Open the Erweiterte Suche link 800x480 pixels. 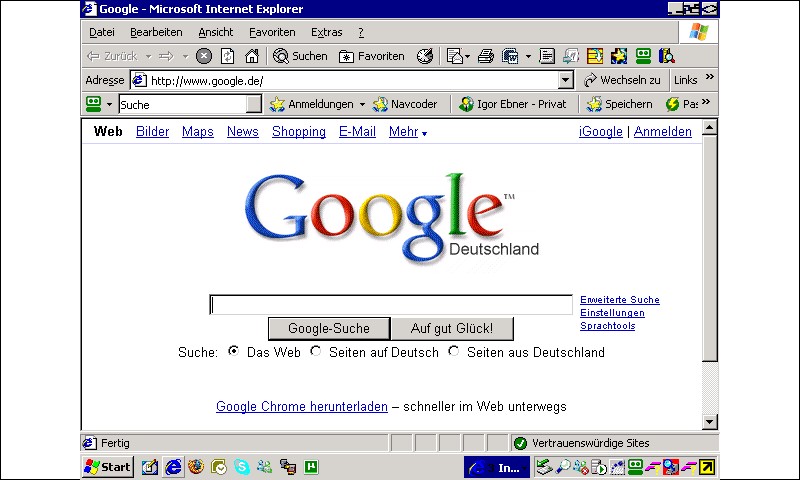pyautogui.click(x=620, y=300)
